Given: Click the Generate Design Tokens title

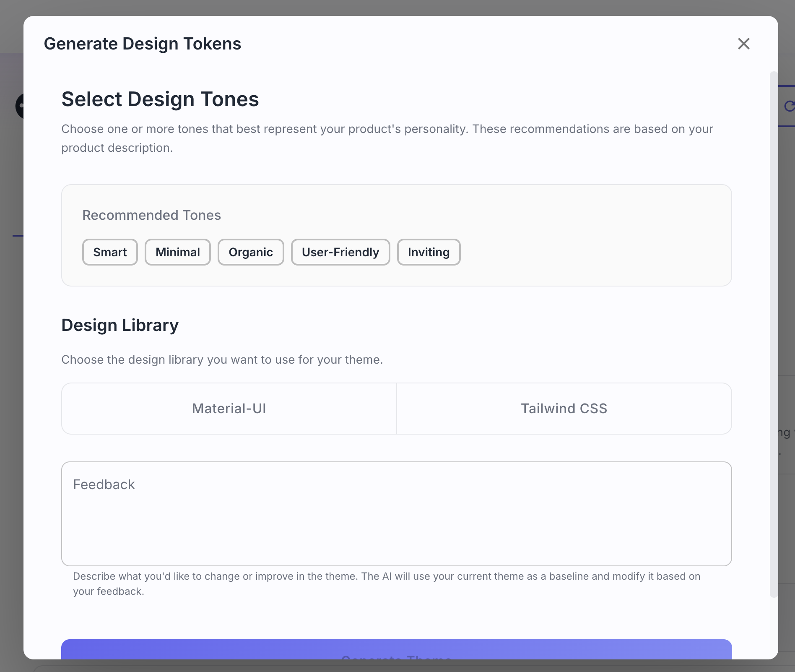Looking at the screenshot, I should pyautogui.click(x=142, y=44).
